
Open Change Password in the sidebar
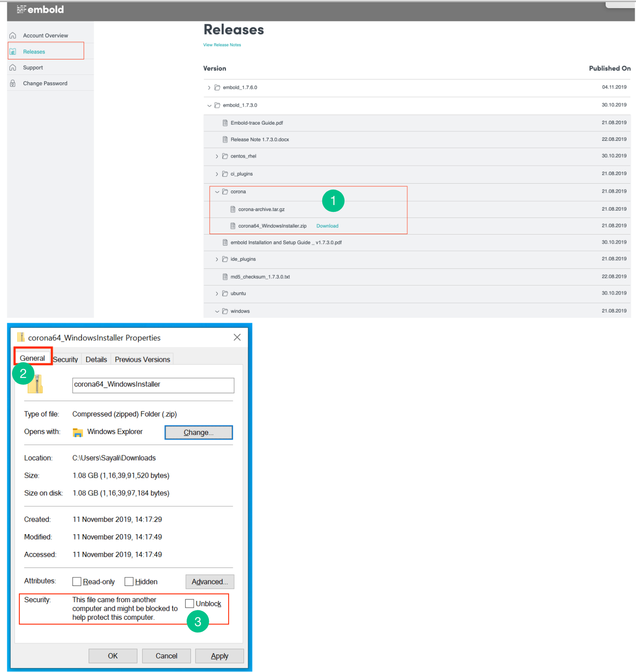coord(45,83)
